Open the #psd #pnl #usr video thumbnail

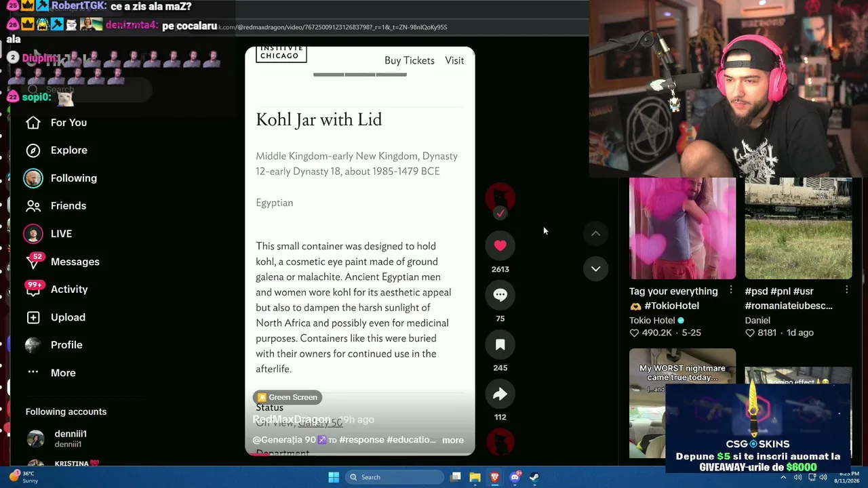coord(798,228)
